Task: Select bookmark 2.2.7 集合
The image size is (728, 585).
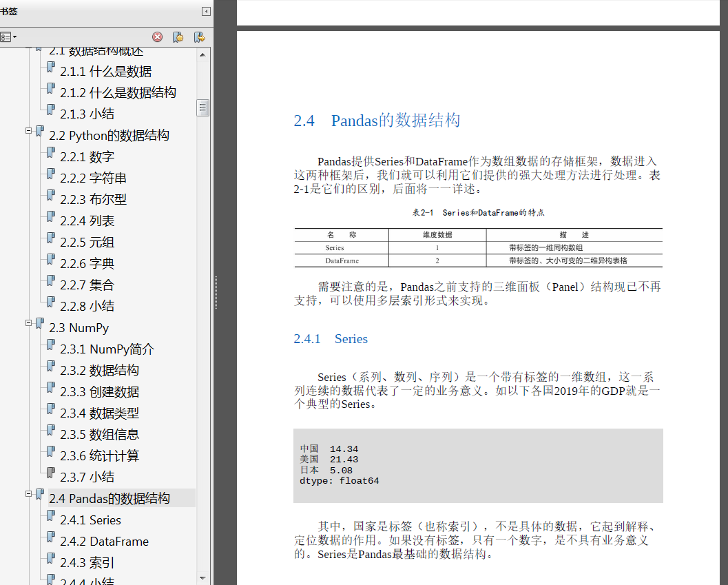Action: [87, 285]
